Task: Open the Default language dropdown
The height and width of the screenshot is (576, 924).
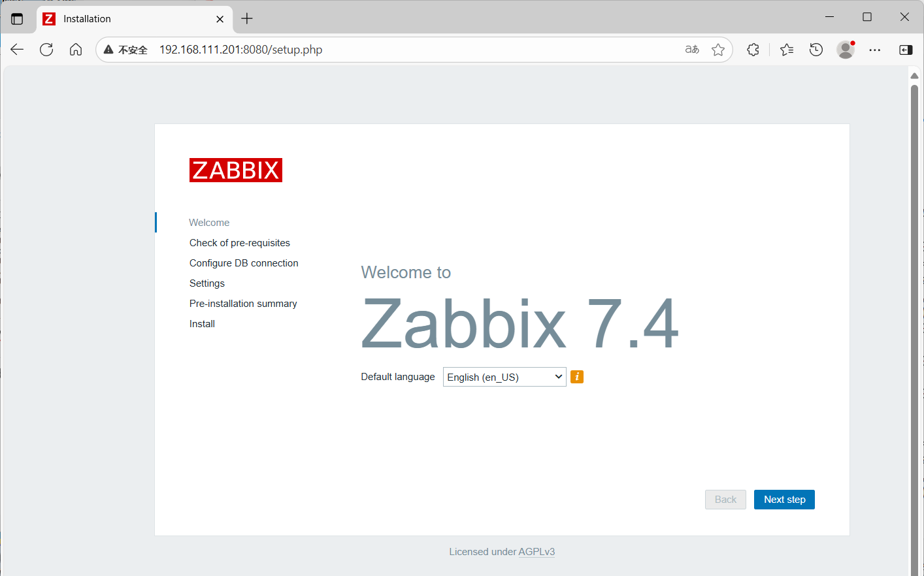Action: click(504, 377)
